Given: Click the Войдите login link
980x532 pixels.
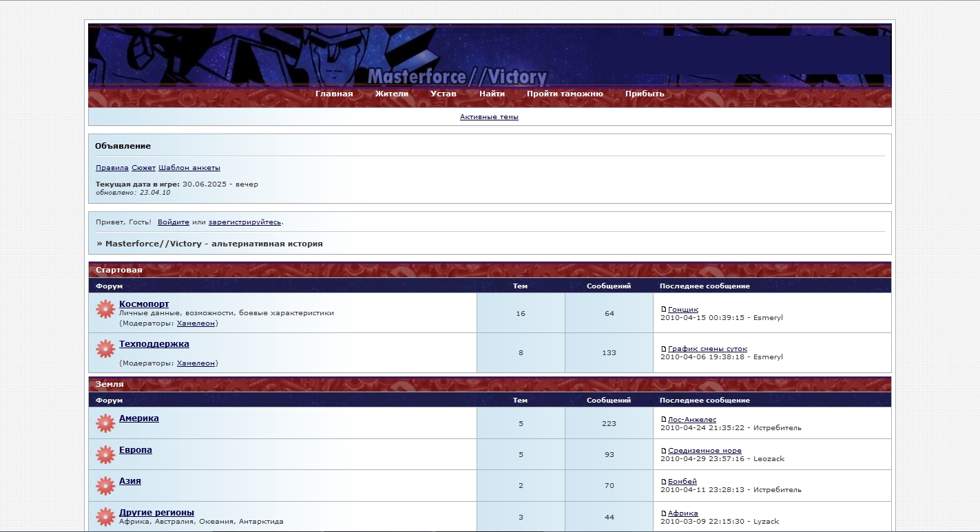Looking at the screenshot, I should click(x=173, y=222).
